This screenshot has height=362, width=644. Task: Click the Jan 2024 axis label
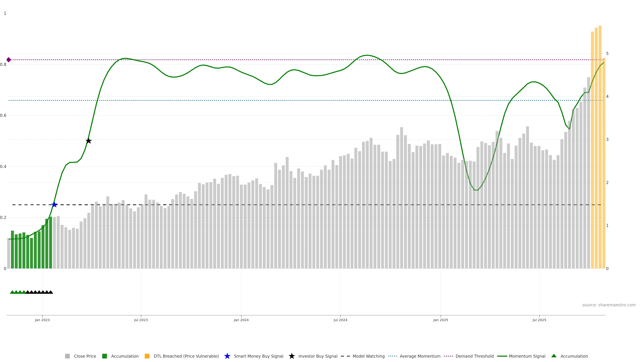(x=241, y=320)
